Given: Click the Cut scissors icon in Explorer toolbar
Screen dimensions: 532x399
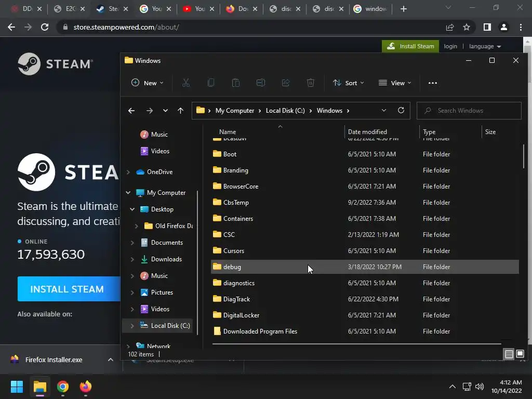Looking at the screenshot, I should pos(186,83).
